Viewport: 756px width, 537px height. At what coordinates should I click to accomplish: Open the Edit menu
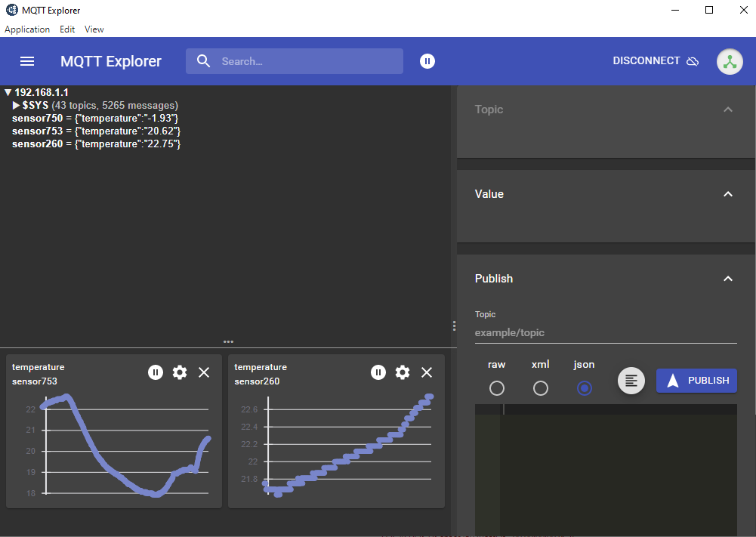(x=67, y=29)
